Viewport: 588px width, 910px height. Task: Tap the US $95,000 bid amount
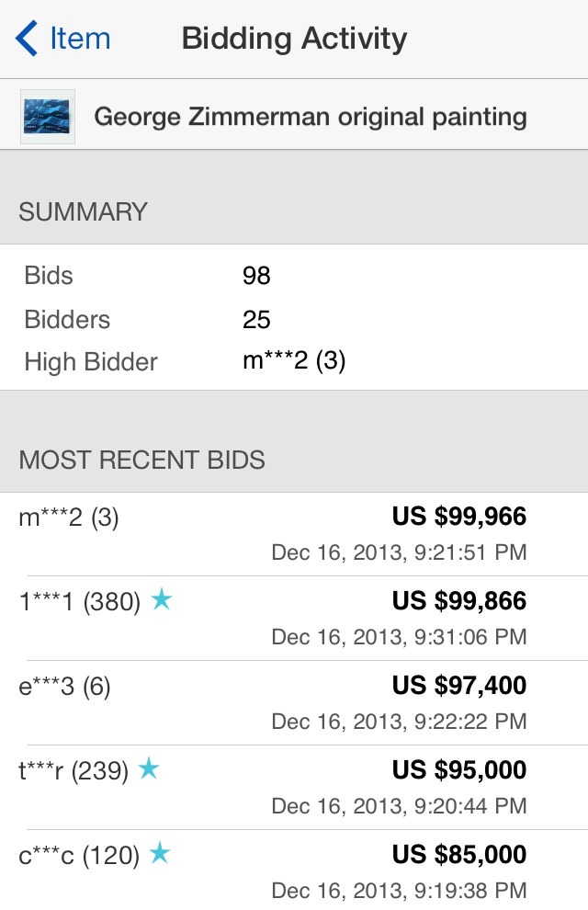click(459, 770)
